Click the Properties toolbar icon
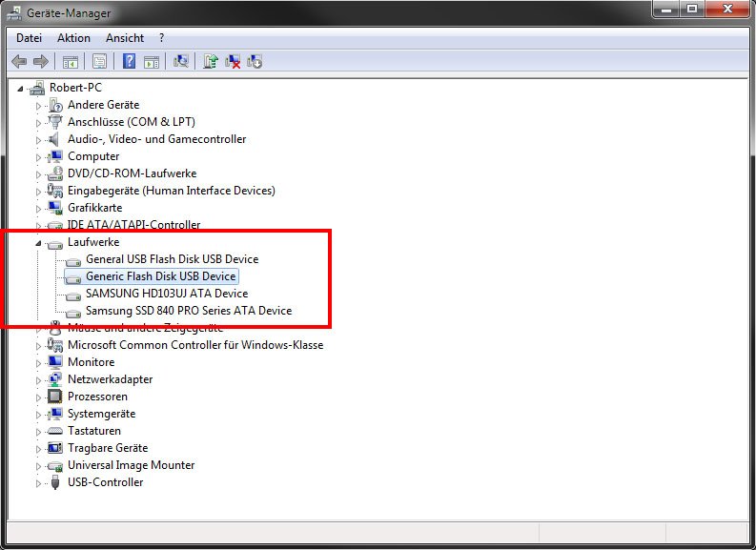 (98, 62)
